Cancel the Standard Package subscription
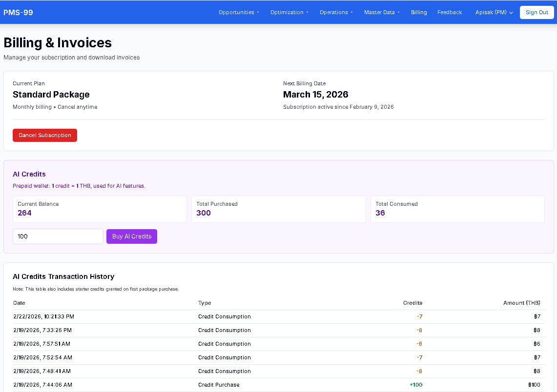 [44, 135]
